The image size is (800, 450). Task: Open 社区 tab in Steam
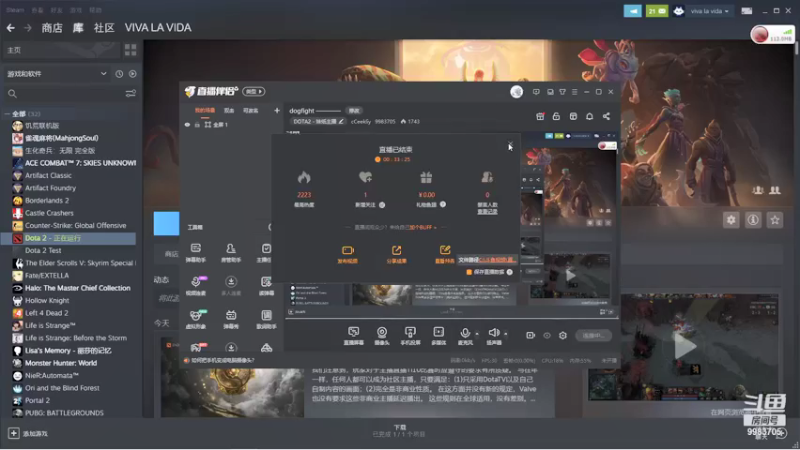coord(104,28)
